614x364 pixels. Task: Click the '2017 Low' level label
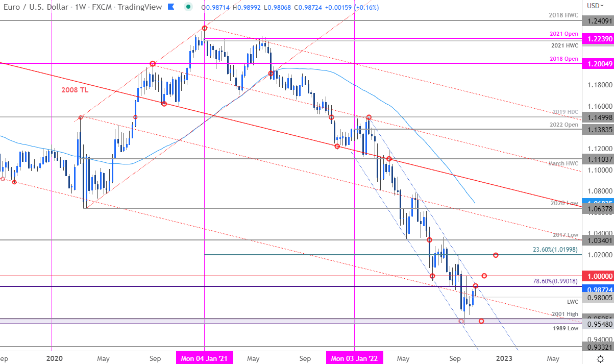(566, 235)
